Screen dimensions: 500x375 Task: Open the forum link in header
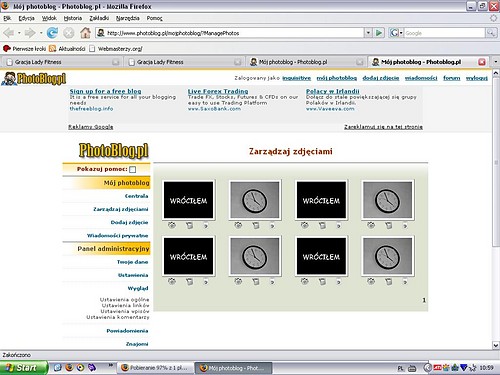452,78
